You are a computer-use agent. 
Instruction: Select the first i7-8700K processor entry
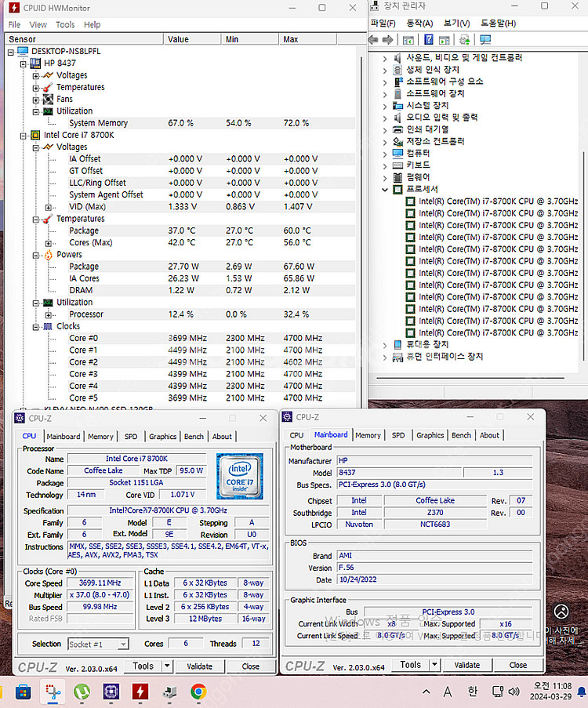[498, 202]
